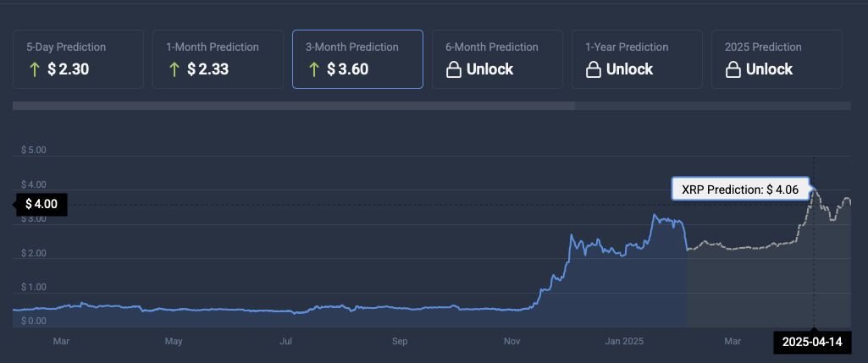The width and height of the screenshot is (868, 363).
Task: Select the 5-Day Prediction card
Action: tap(78, 59)
